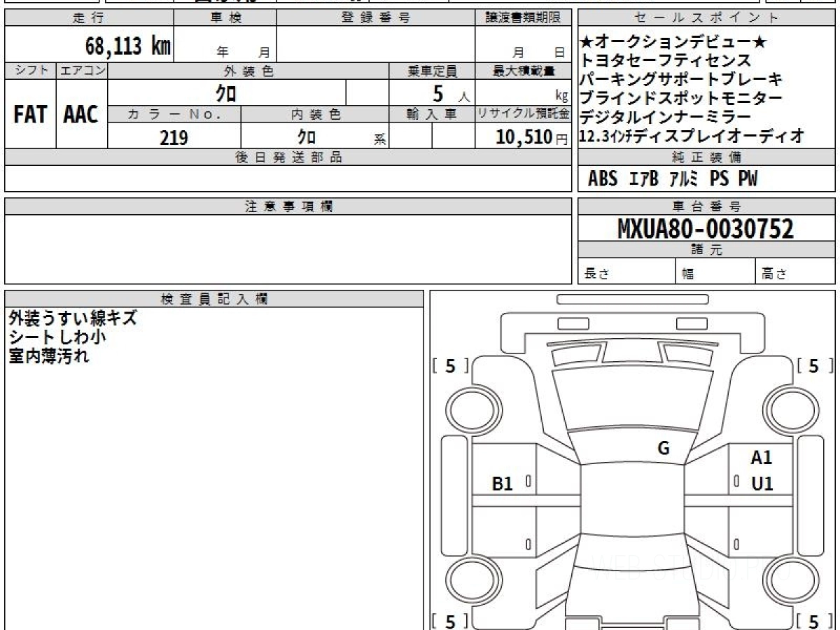840x630 pixels.
Task: Click the クロ value under 外装色
Action: click(227, 92)
